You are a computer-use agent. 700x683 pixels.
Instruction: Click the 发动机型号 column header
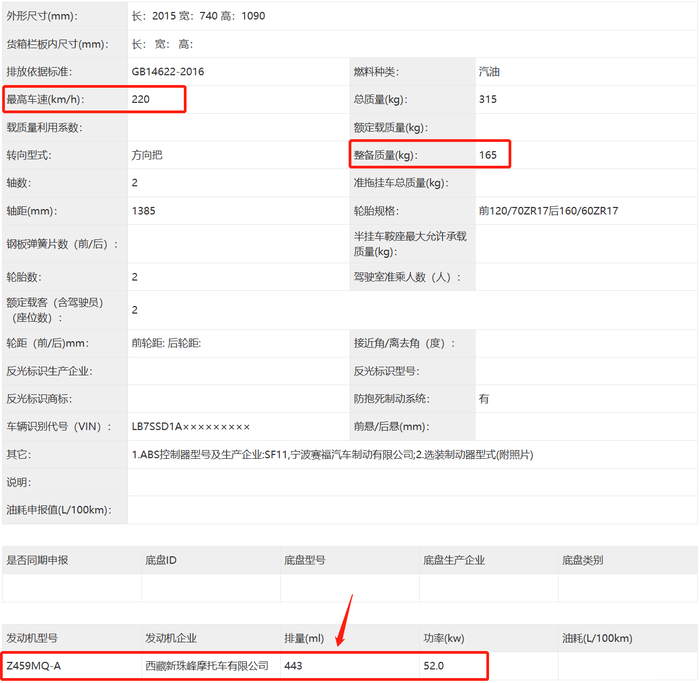point(33,637)
